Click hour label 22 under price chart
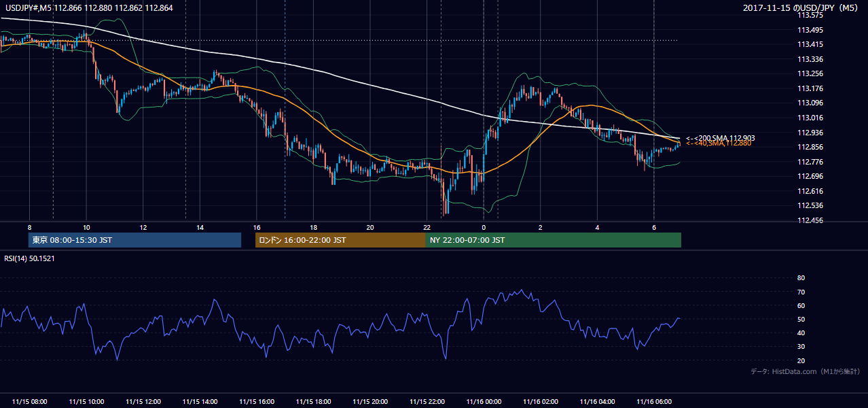Viewport: 868px width, 408px height. 427,227
